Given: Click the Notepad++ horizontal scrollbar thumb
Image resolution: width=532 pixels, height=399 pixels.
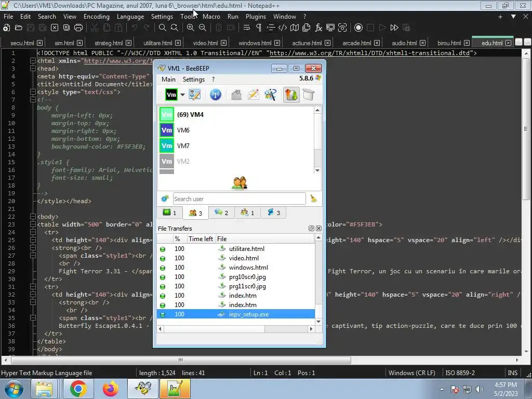Looking at the screenshot, I should tap(181, 360).
